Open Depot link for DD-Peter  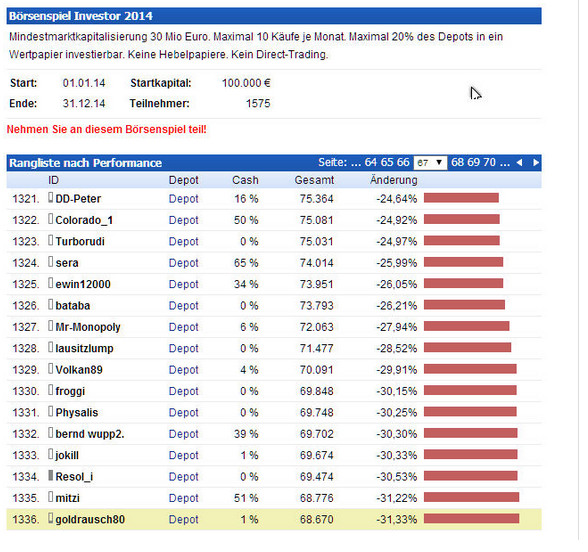click(x=183, y=199)
